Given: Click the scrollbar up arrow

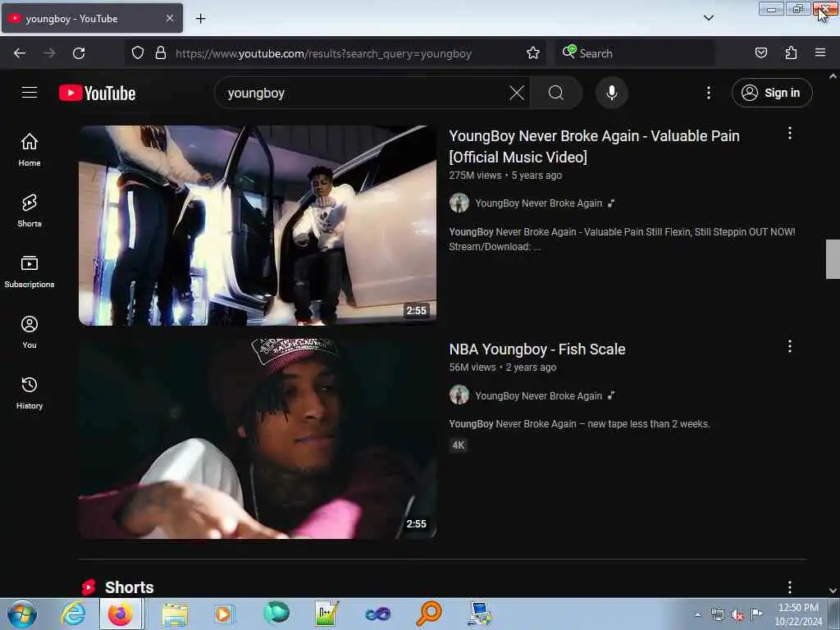Looking at the screenshot, I should (x=833, y=76).
